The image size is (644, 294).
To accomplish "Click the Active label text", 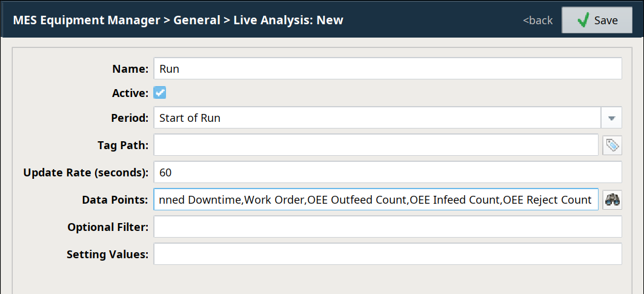I will [130, 93].
